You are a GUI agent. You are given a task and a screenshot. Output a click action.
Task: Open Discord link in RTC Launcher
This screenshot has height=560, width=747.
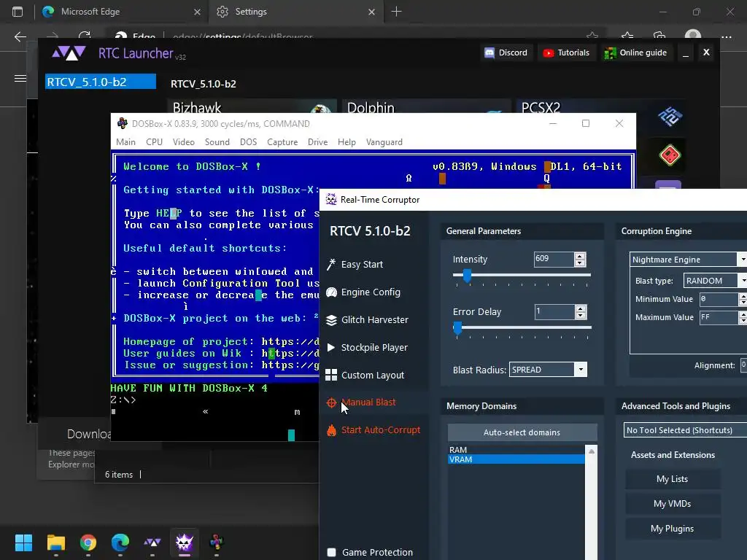tap(506, 52)
